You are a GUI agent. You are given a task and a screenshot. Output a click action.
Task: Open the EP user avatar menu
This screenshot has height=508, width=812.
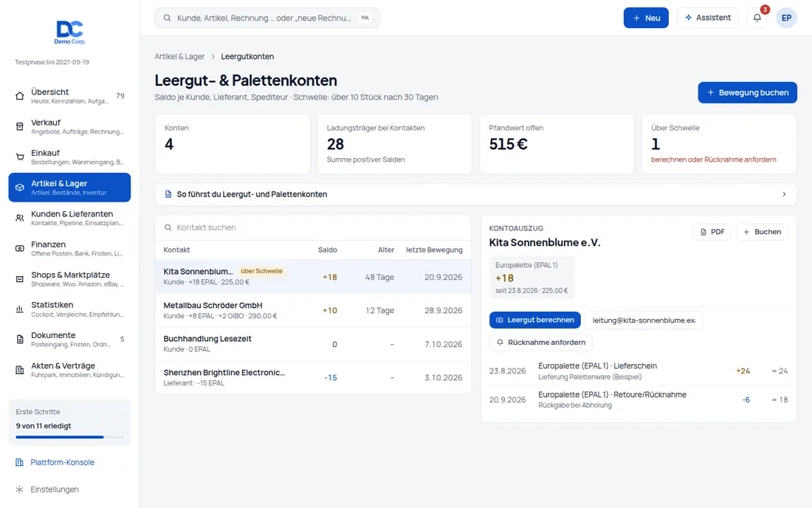pos(786,18)
